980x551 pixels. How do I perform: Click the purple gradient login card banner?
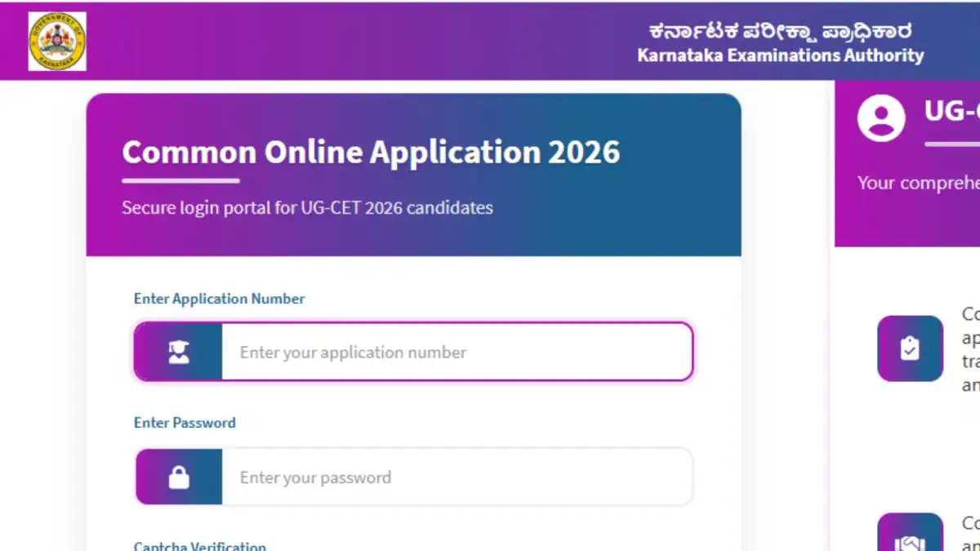414,171
